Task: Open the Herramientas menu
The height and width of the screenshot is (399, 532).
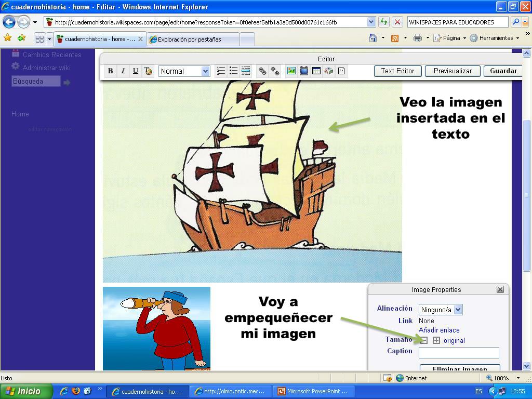Action: click(x=495, y=38)
